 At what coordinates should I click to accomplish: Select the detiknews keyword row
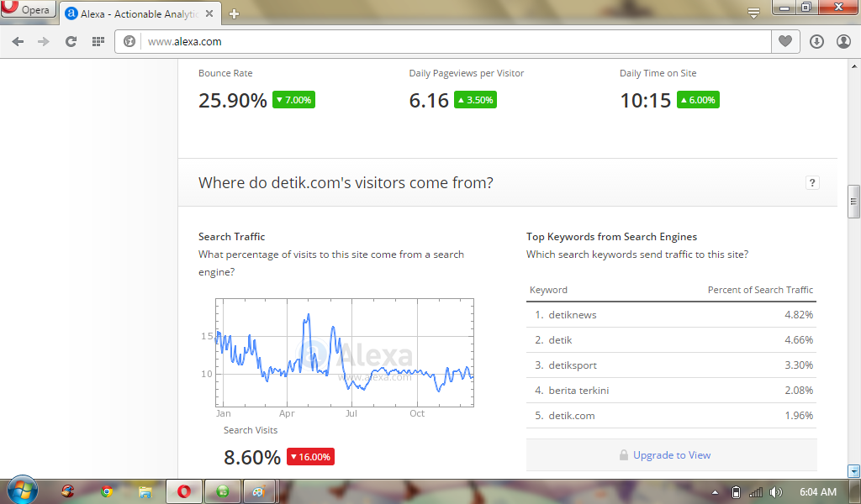[x=671, y=315]
